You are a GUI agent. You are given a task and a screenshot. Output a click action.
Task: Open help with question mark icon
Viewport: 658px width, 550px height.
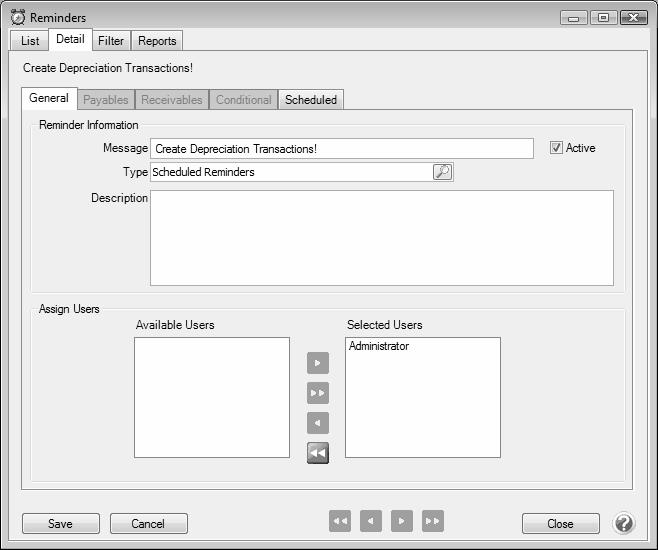pos(623,523)
